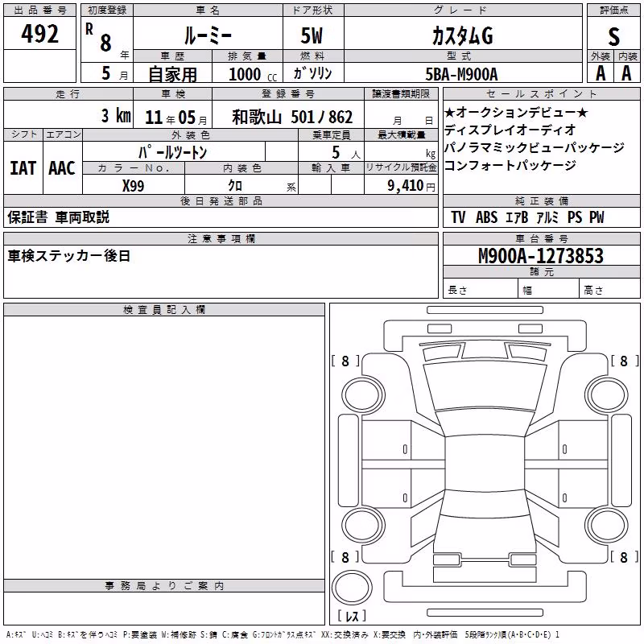Click the ABS equipment label

[x=487, y=217]
